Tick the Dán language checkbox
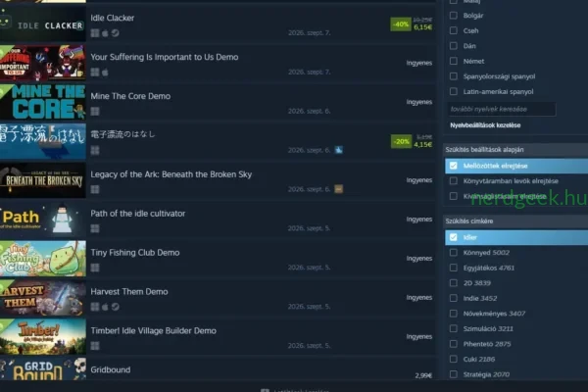Viewport: 588px width, 392px height. [454, 46]
